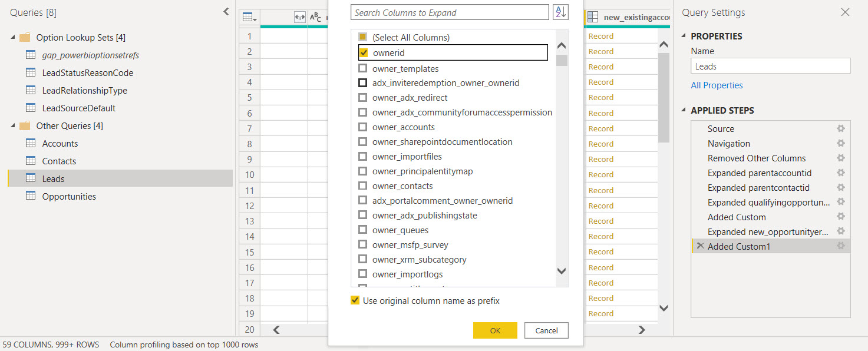868x351 pixels.
Task: Open gear settings for Navigation step
Action: pos(841,143)
